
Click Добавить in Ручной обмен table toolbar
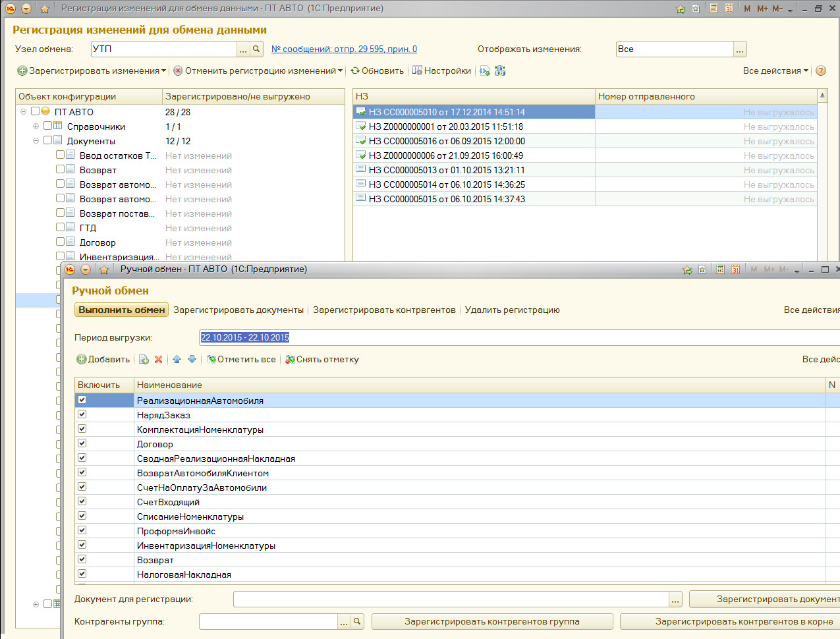point(103,359)
